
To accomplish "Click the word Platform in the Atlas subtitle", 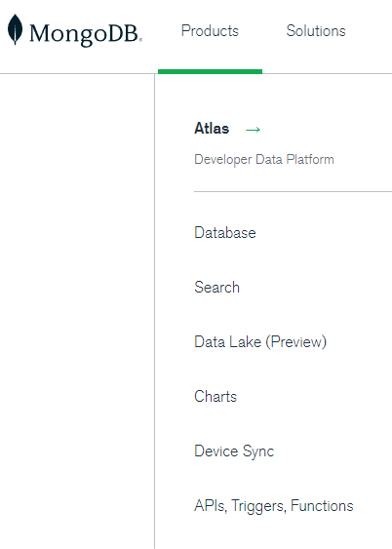I will 310,160.
